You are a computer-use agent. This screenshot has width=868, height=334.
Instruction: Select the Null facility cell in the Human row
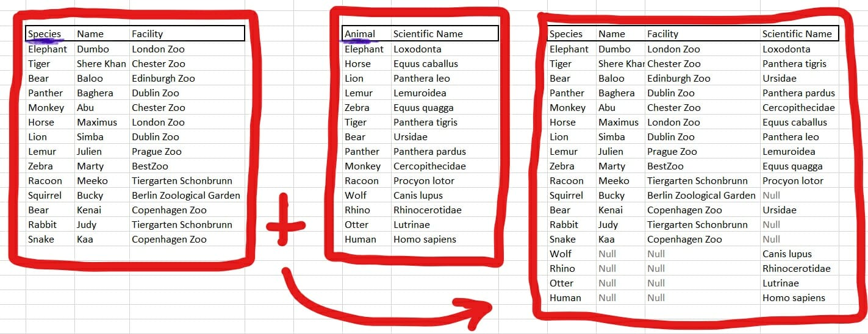pyautogui.click(x=656, y=298)
